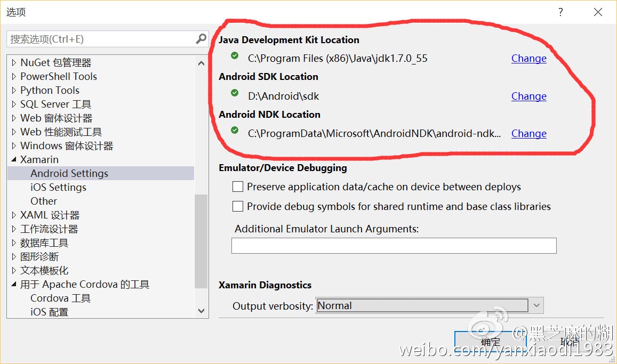Click the search magnifier icon

click(x=201, y=39)
